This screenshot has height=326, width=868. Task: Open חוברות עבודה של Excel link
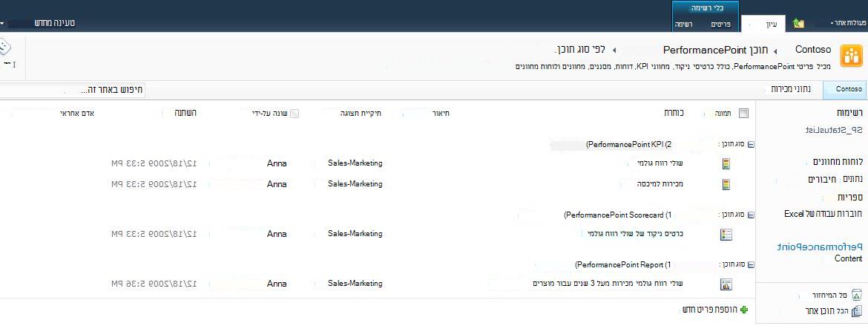tap(824, 214)
